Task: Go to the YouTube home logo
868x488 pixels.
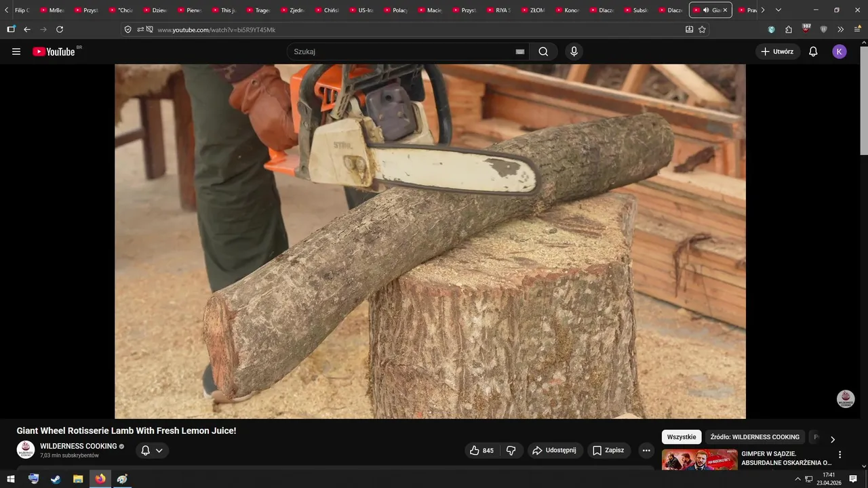Action: point(54,52)
